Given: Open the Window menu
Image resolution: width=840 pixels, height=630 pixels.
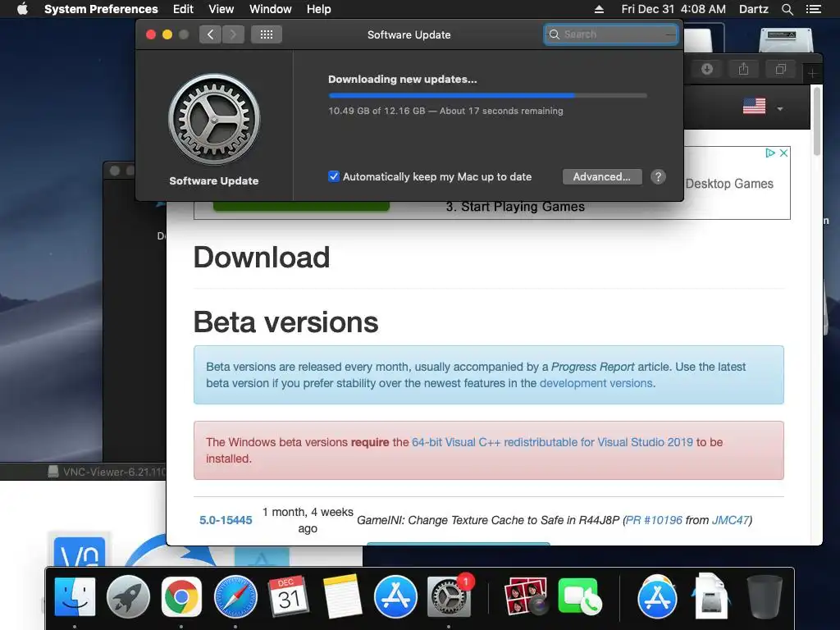Looking at the screenshot, I should 270,9.
